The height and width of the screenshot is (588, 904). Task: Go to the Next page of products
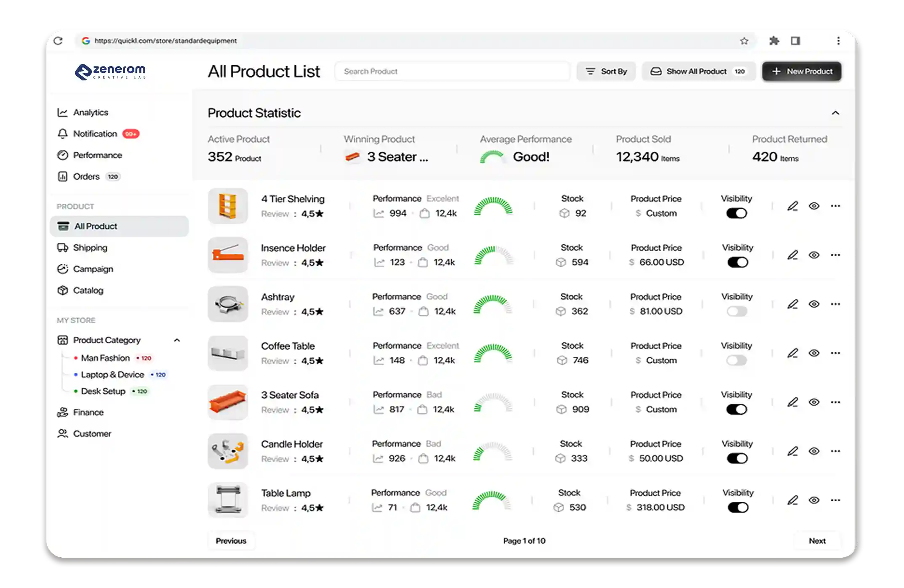(x=817, y=541)
